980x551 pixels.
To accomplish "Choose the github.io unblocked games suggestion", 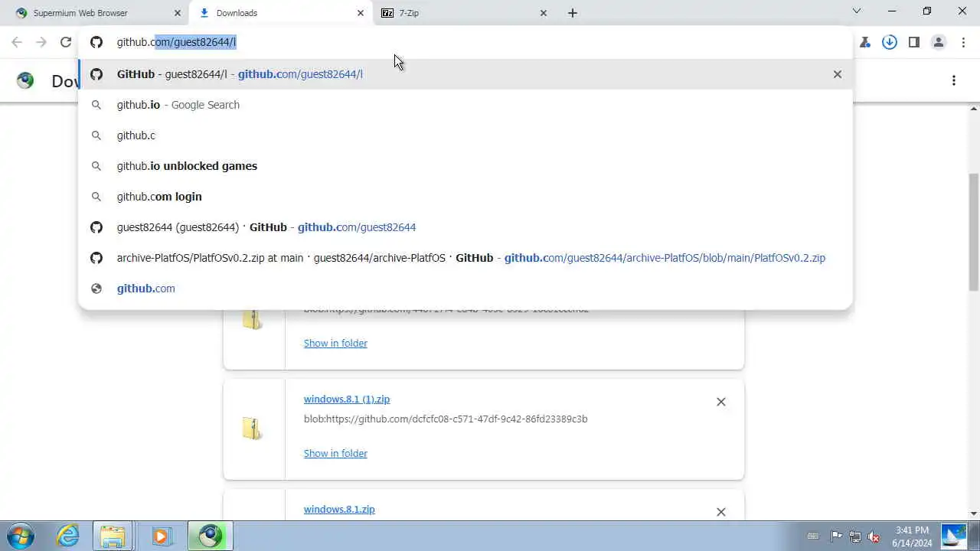I will click(x=465, y=166).
